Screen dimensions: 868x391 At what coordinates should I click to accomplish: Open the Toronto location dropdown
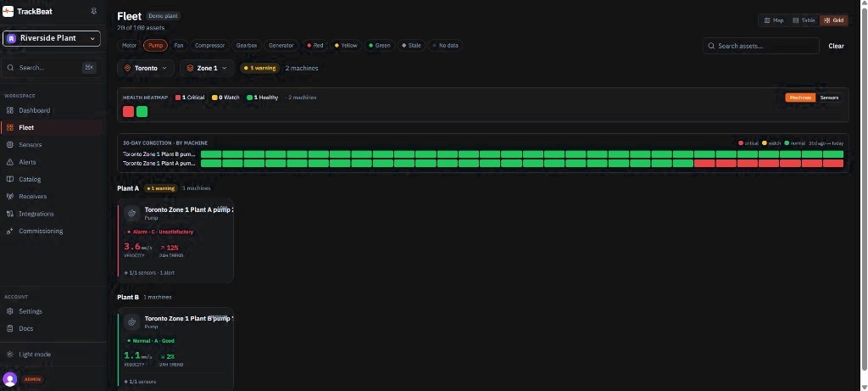tap(146, 68)
